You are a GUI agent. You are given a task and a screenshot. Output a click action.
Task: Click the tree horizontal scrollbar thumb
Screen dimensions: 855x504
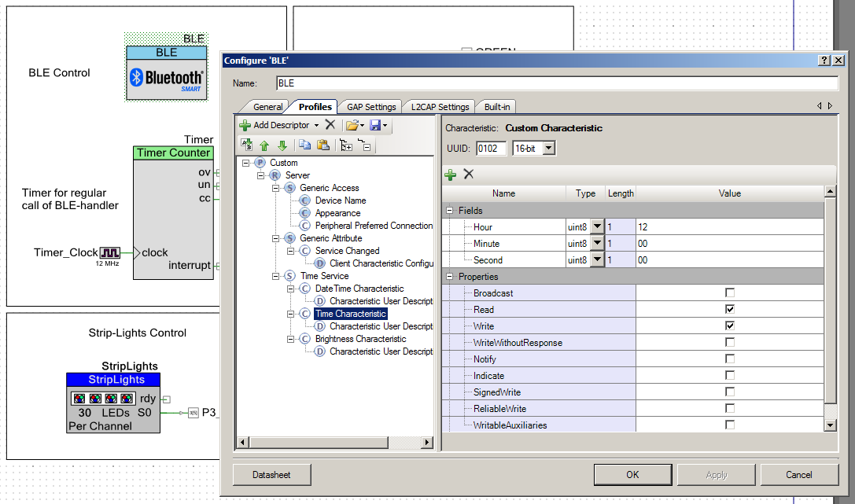point(319,443)
